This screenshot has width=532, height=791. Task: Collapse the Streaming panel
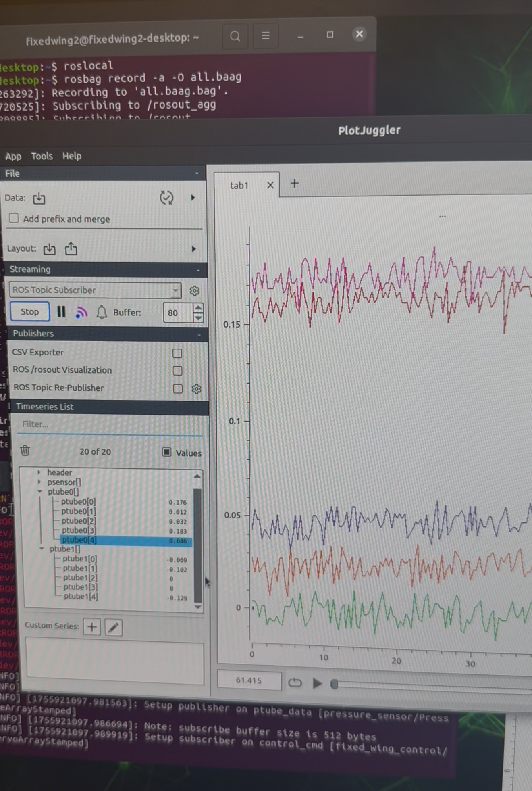(x=198, y=269)
